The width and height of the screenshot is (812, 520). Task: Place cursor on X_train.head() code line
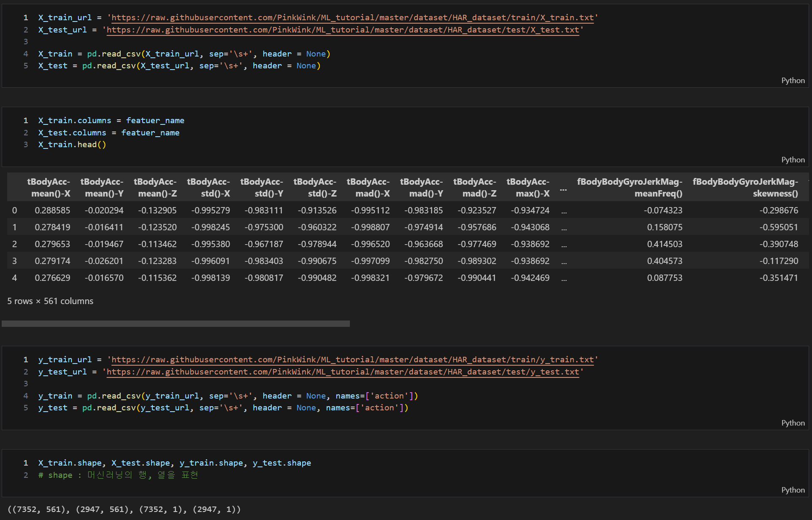(72, 145)
